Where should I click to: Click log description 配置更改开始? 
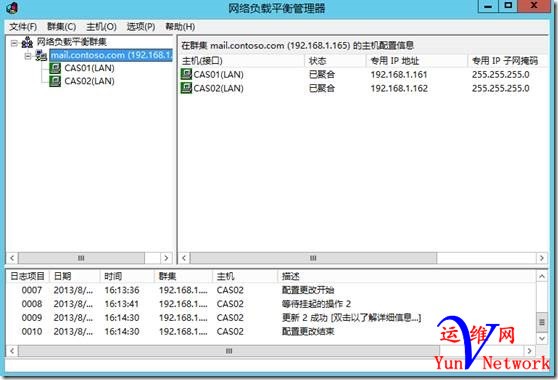click(x=308, y=290)
